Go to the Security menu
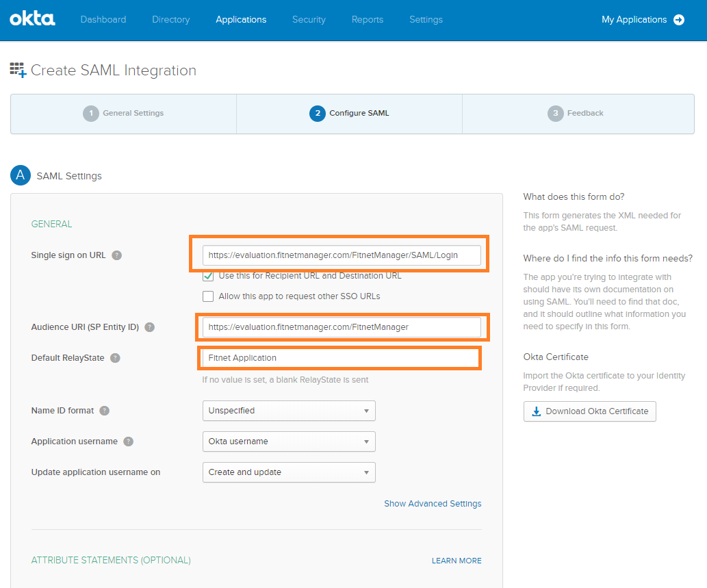This screenshot has height=588, width=707. point(309,20)
